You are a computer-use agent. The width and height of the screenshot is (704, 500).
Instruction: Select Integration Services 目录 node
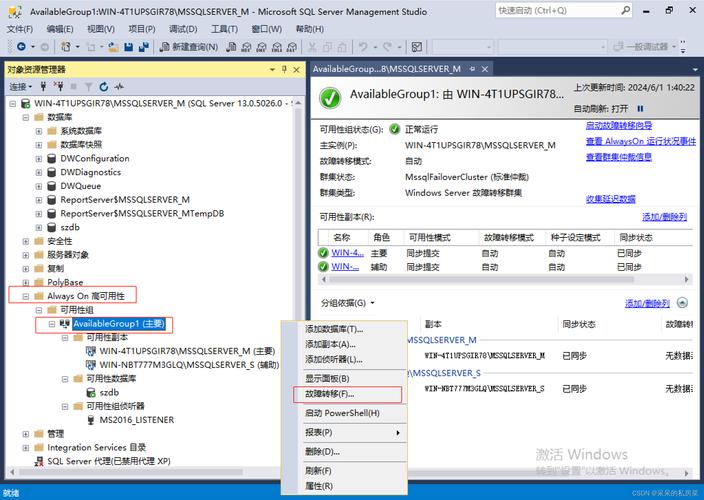[97, 447]
